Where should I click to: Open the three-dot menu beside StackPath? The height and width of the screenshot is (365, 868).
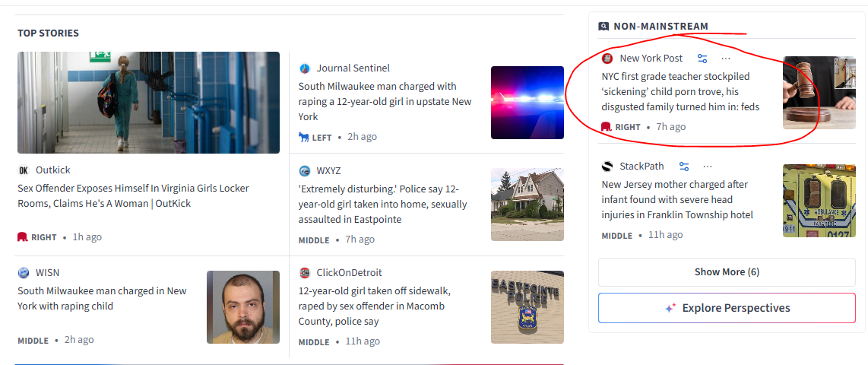click(708, 167)
